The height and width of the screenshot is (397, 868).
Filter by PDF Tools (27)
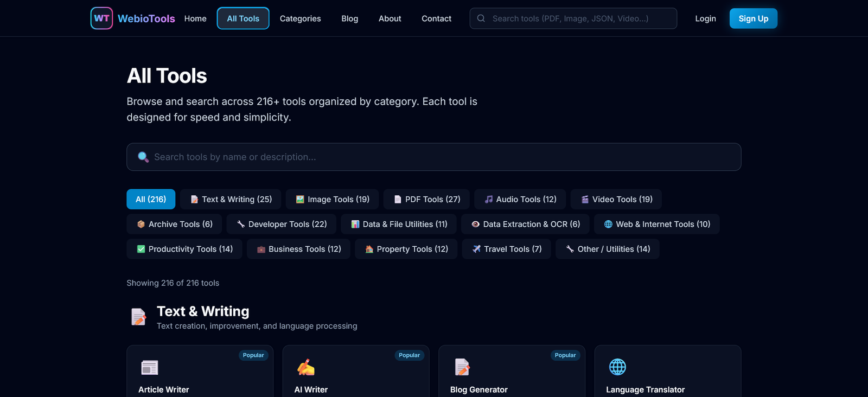click(x=426, y=199)
